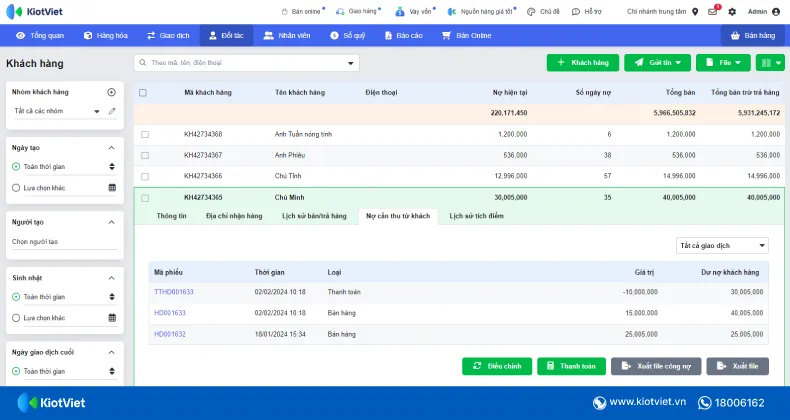Click the pencil icon to edit customer group
The width and height of the screenshot is (790, 420).
pos(112,111)
